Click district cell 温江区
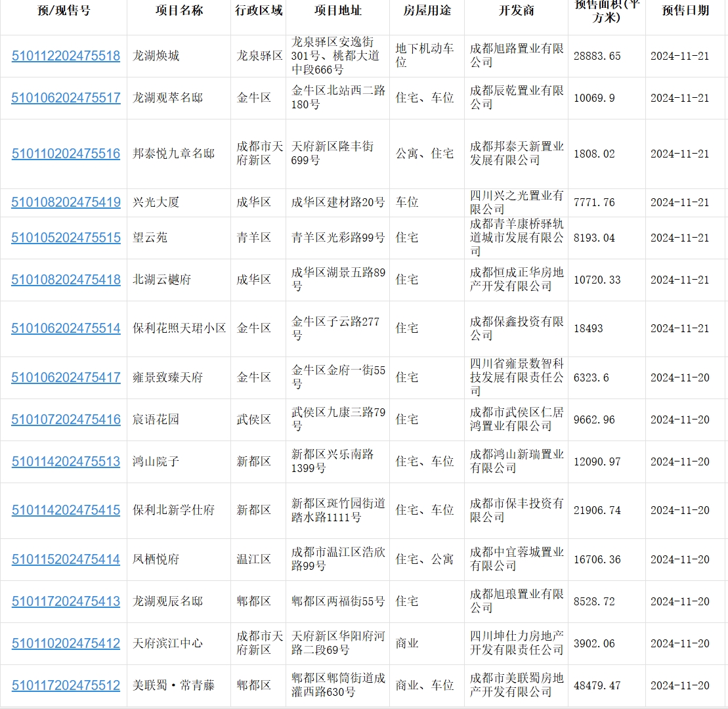Image resolution: width=728 pixels, height=709 pixels. point(253,559)
